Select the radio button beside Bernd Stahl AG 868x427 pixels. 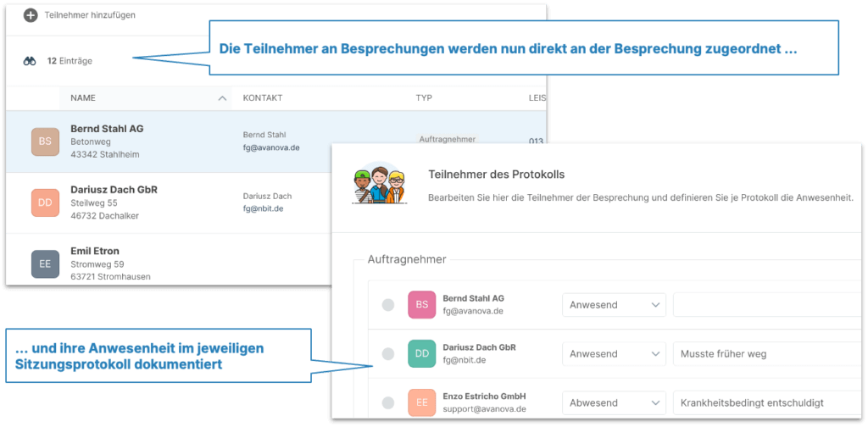(388, 305)
